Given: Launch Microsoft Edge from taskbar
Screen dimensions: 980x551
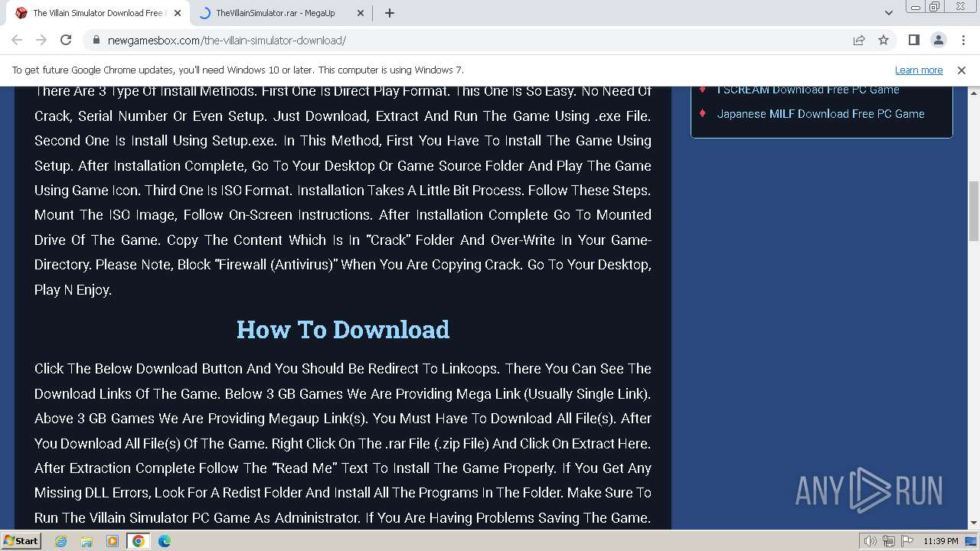Looking at the screenshot, I should pos(164,541).
